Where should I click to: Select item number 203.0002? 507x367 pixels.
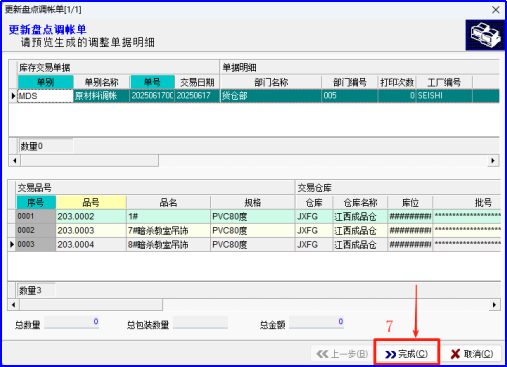pyautogui.click(x=91, y=216)
